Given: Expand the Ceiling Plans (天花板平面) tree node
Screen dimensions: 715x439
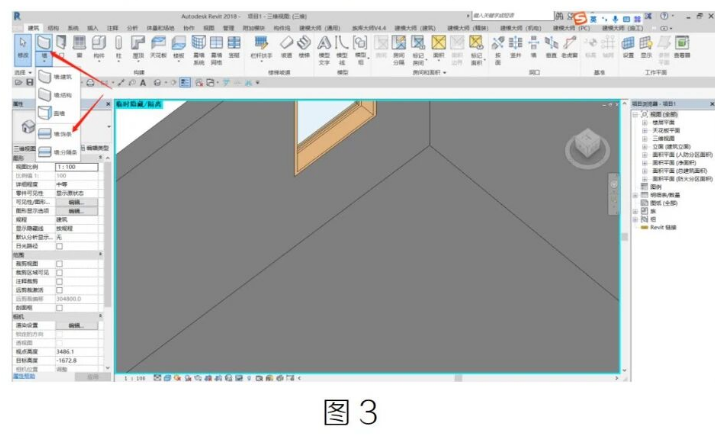Looking at the screenshot, I should (644, 130).
